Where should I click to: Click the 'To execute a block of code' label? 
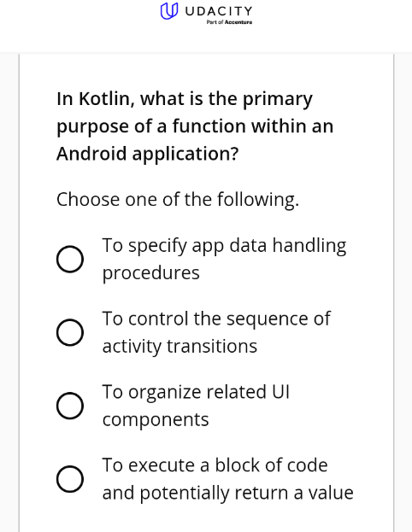tap(215, 465)
